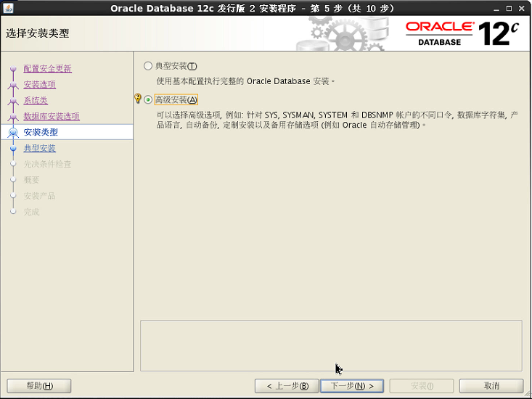
Task: Select the current 安装类型 step
Action: coord(41,132)
